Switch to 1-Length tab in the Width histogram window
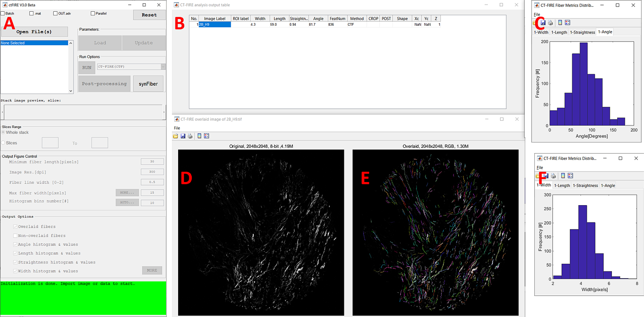This screenshot has height=317, width=644. click(562, 186)
